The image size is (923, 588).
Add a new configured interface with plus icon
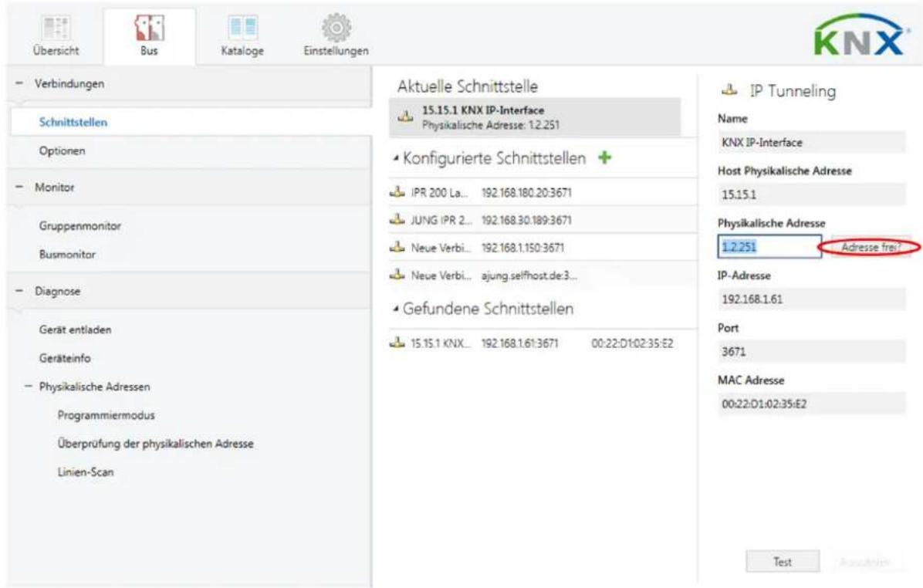[x=604, y=157]
